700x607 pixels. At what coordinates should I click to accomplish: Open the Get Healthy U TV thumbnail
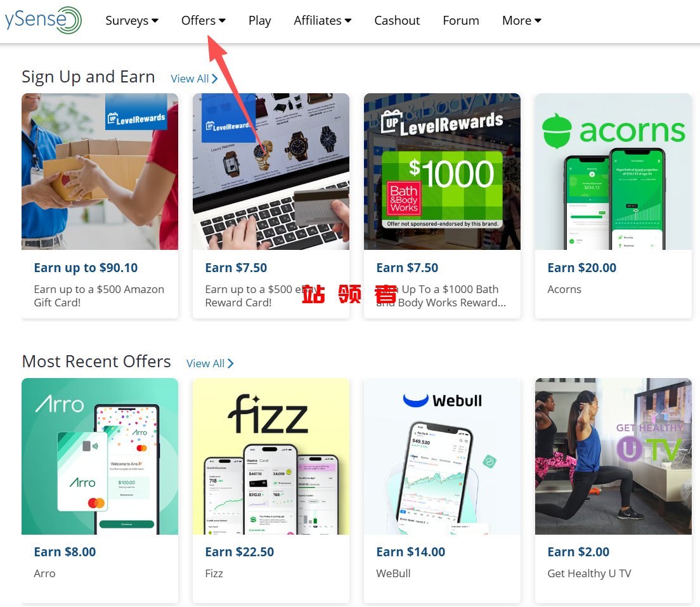613,457
